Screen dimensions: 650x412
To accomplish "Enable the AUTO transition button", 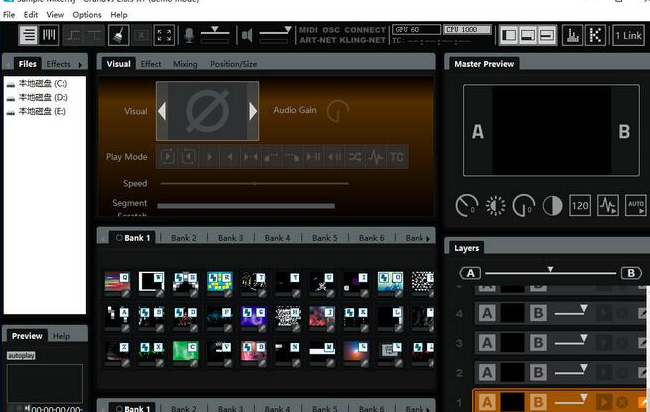I will [635, 205].
